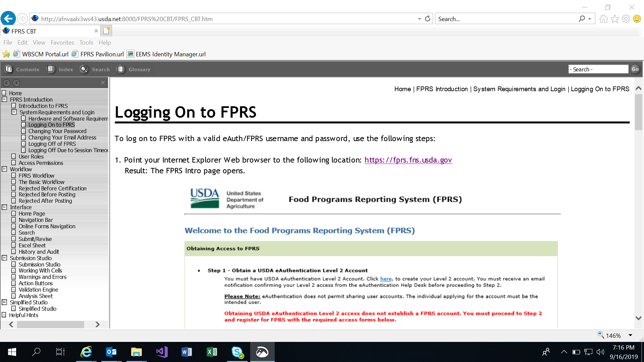Select Changing Your Password topic
The image size is (644, 362).
[57, 131]
